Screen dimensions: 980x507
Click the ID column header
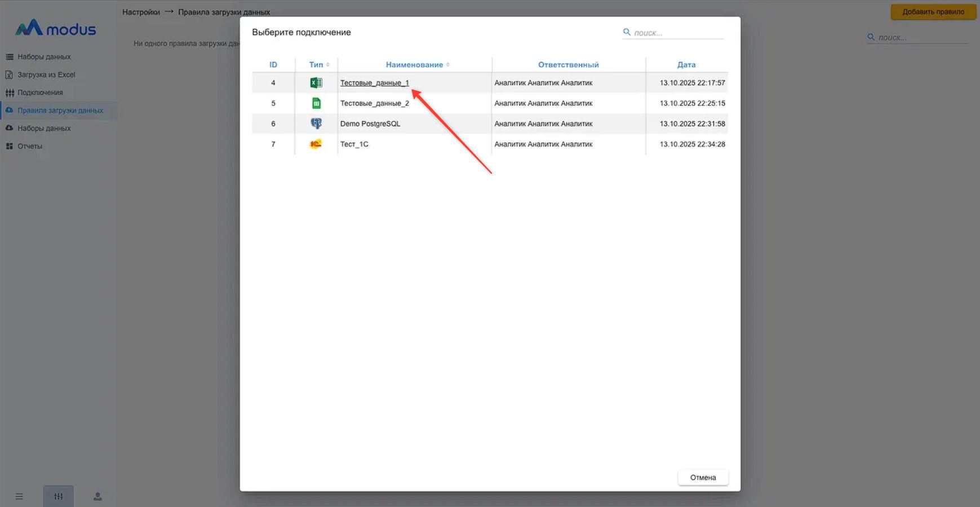point(273,65)
